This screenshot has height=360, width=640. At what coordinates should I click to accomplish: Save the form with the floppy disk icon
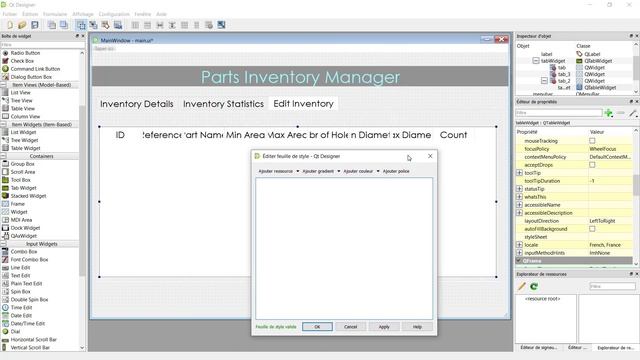coord(35,25)
